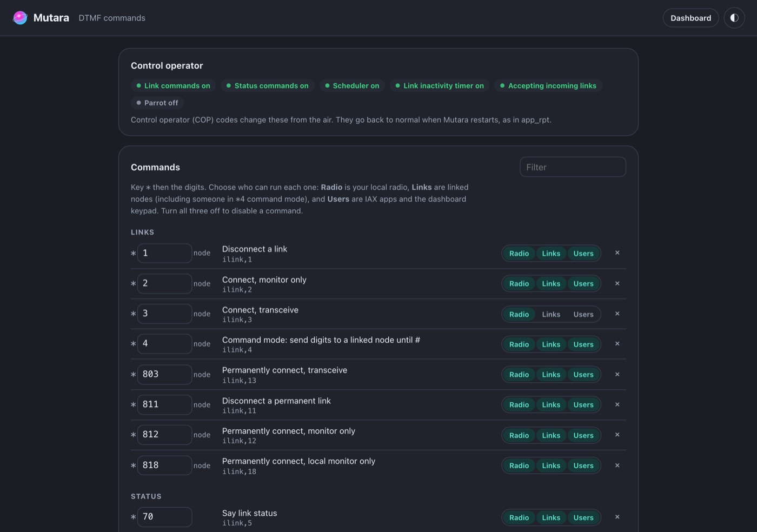Toggle Links for Permanently connect, local monitor
This screenshot has height=532, width=757.
click(551, 465)
